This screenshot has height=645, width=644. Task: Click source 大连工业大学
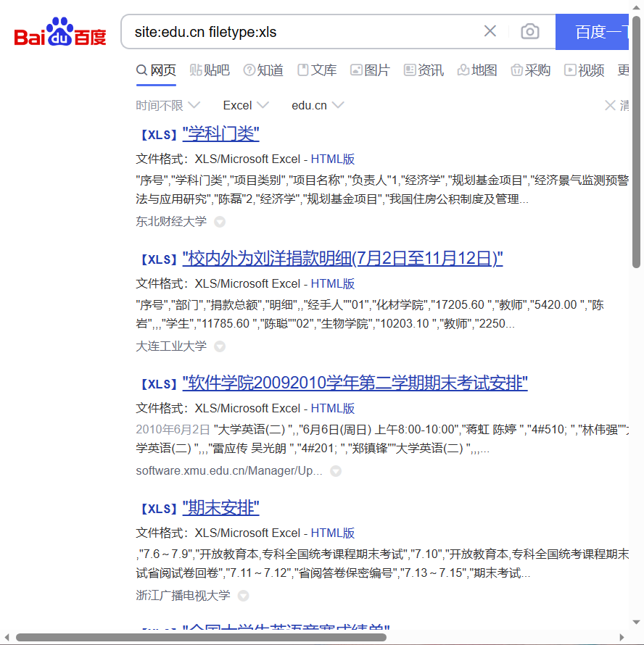tap(171, 346)
